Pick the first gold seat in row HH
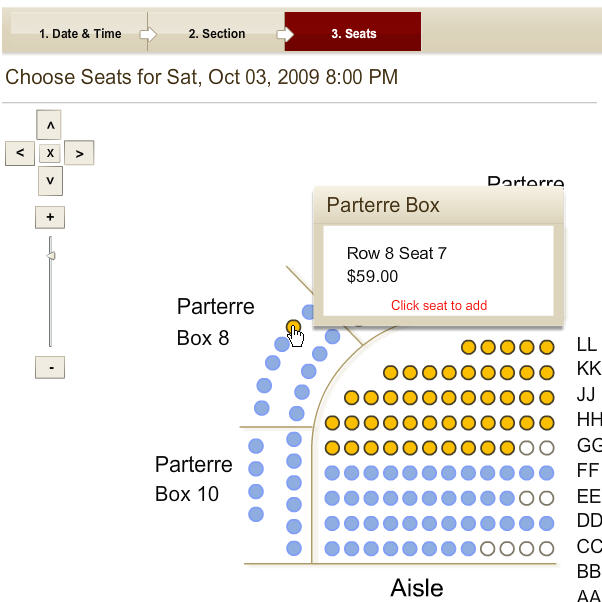The width and height of the screenshot is (602, 602). point(332,423)
